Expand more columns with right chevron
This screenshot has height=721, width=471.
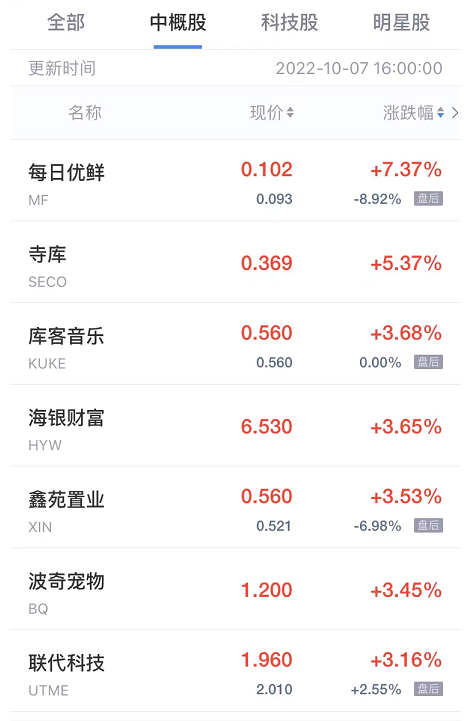(x=455, y=113)
